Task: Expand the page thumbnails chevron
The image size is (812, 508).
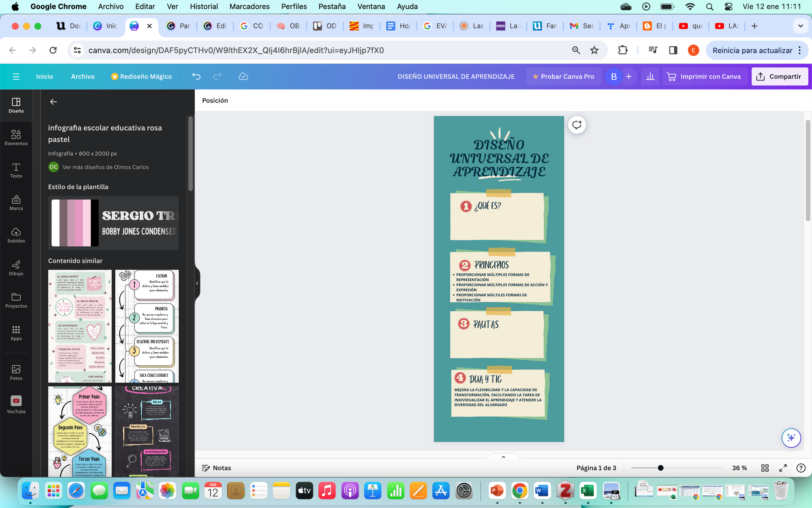Action: [x=503, y=457]
